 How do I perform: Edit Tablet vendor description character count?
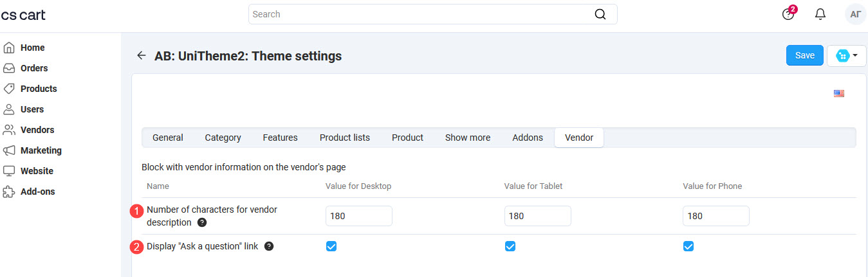[538, 216]
